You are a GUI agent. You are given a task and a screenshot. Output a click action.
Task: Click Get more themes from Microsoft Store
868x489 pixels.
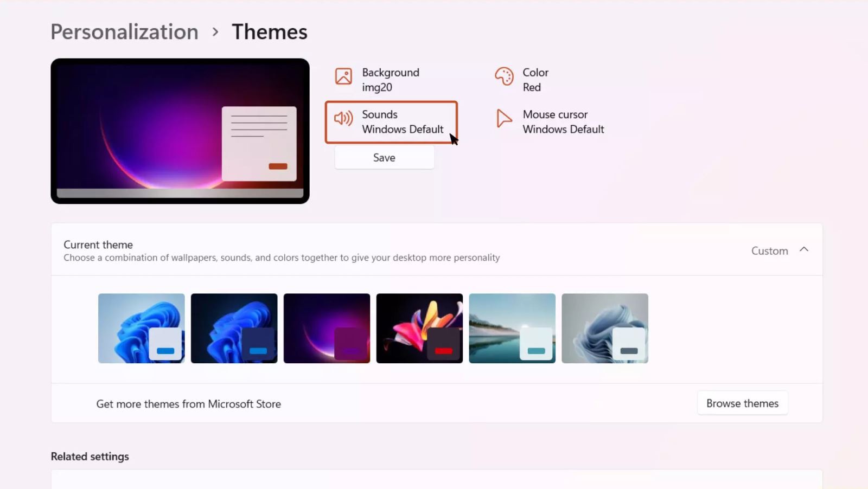click(x=189, y=404)
